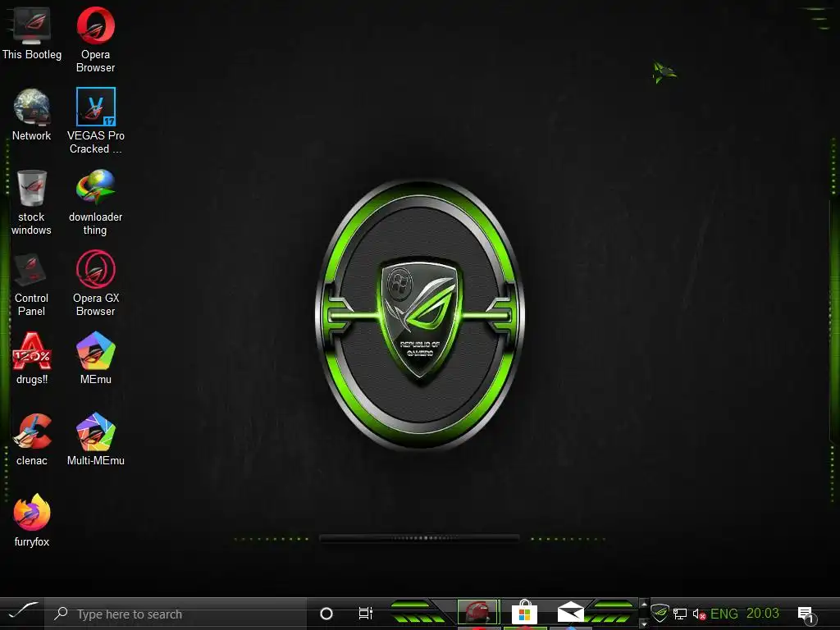Open the Opera GX Browser shortcut
This screenshot has height=630, width=840.
95,284
